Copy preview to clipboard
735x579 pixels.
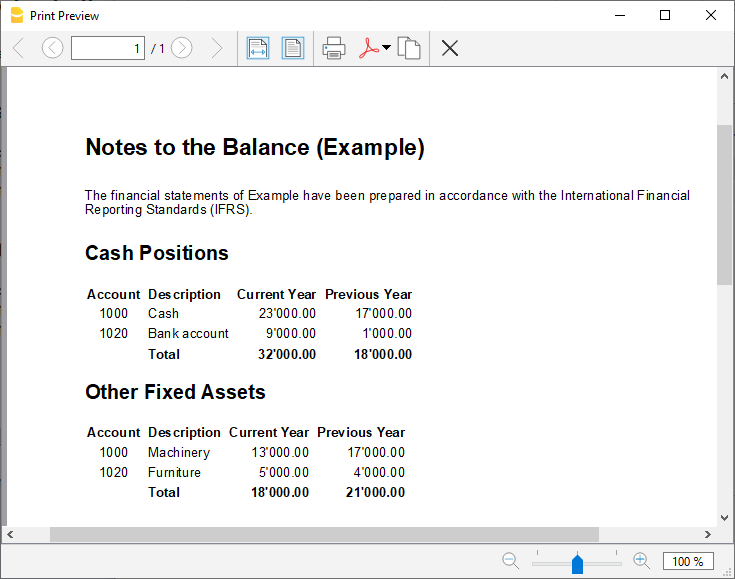pos(408,48)
